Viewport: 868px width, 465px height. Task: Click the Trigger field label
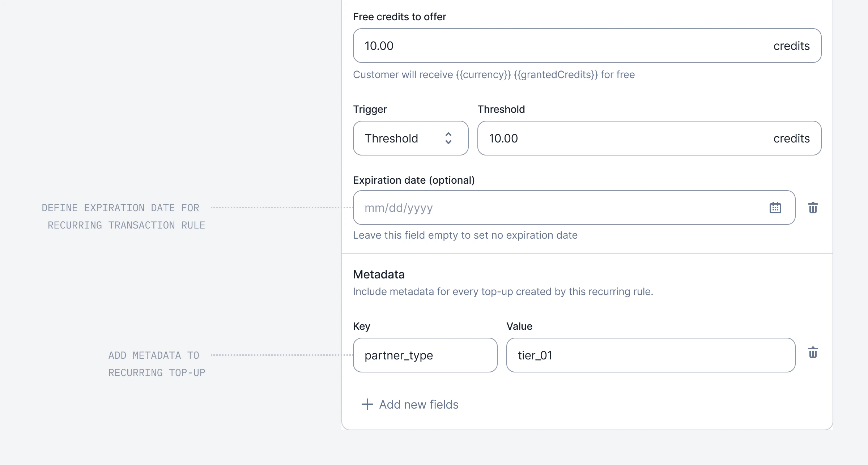click(370, 109)
